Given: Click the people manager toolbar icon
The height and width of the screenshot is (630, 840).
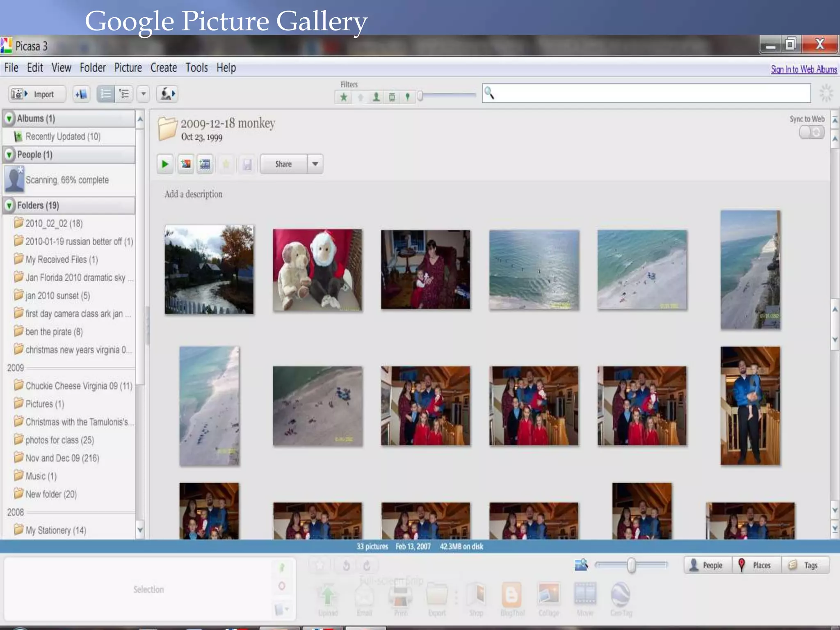Looking at the screenshot, I should pos(167,94).
